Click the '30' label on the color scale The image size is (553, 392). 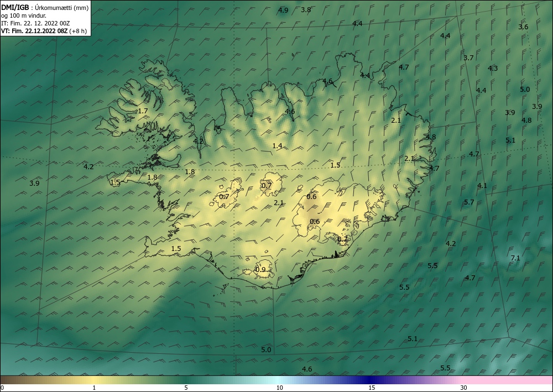click(x=463, y=388)
